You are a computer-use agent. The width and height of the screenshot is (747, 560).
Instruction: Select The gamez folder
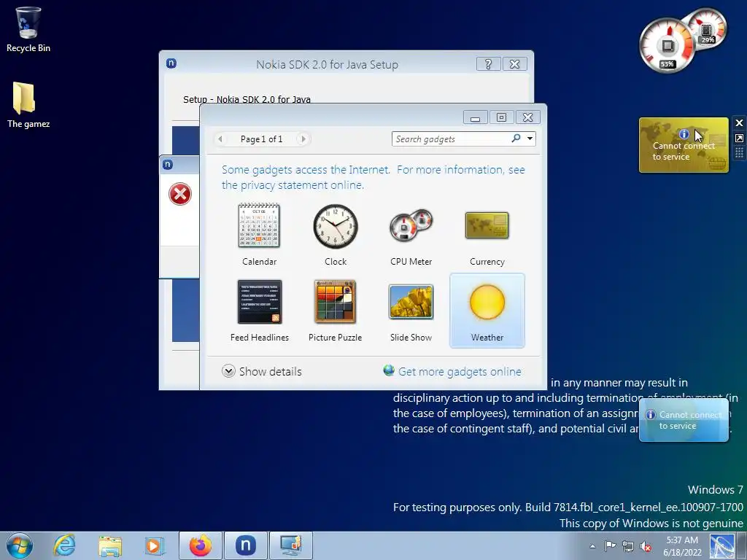(x=28, y=105)
